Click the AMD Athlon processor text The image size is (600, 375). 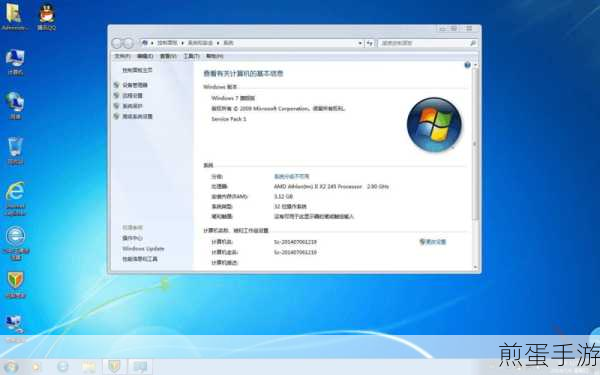(331, 186)
